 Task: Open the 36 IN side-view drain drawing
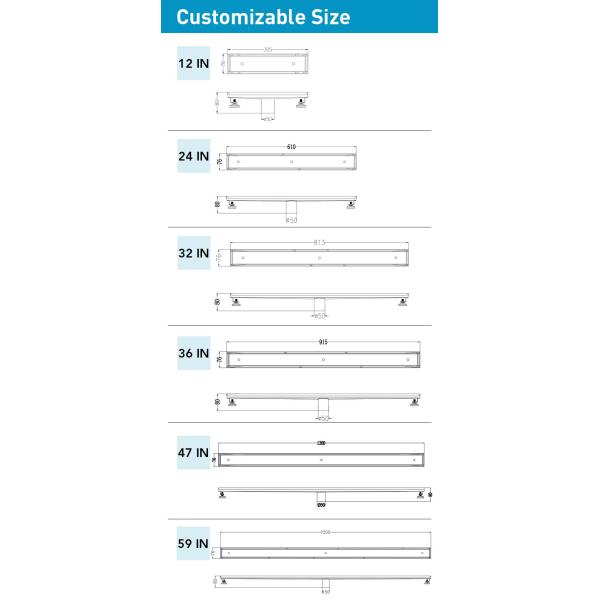[326, 401]
